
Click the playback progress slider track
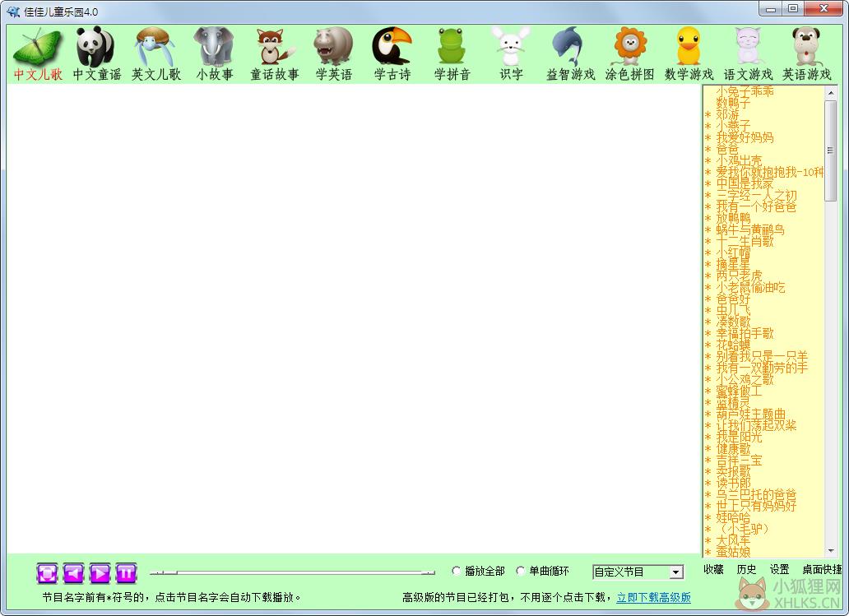[x=292, y=572]
